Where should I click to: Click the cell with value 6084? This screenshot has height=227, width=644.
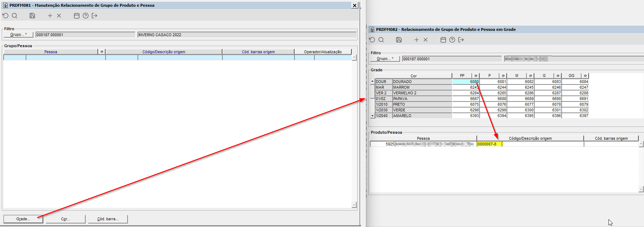tap(575, 82)
